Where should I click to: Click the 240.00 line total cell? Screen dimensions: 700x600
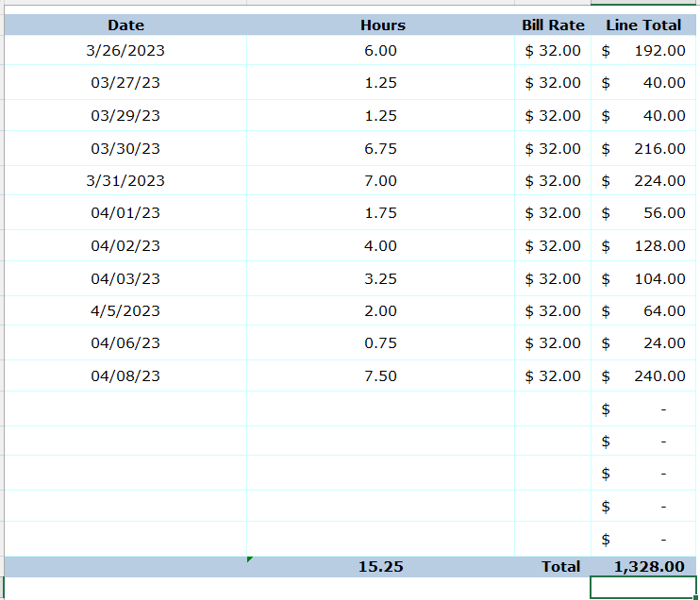click(643, 376)
